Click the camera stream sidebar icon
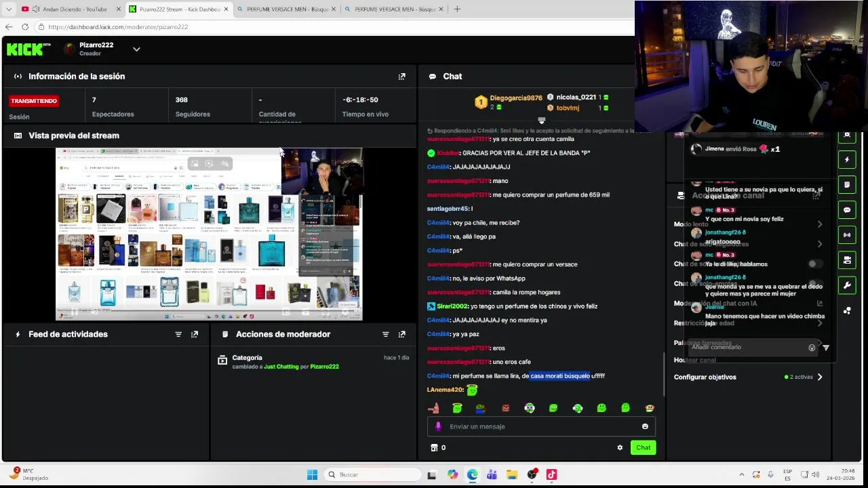 click(x=847, y=260)
